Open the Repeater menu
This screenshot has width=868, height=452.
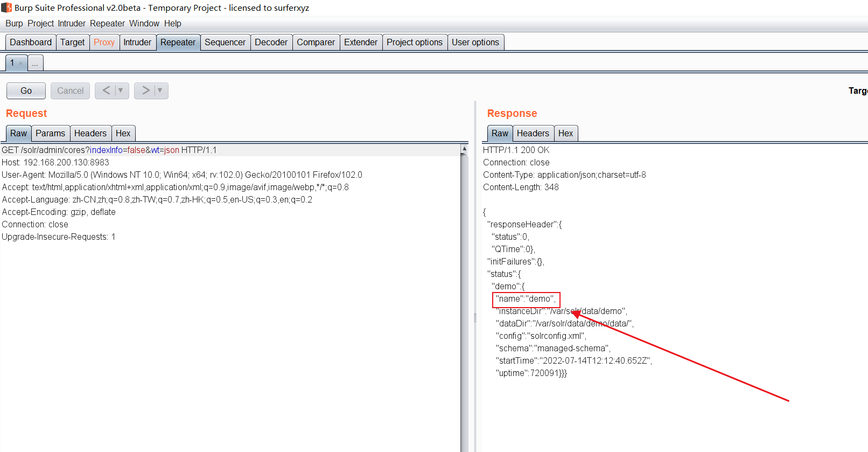tap(107, 23)
